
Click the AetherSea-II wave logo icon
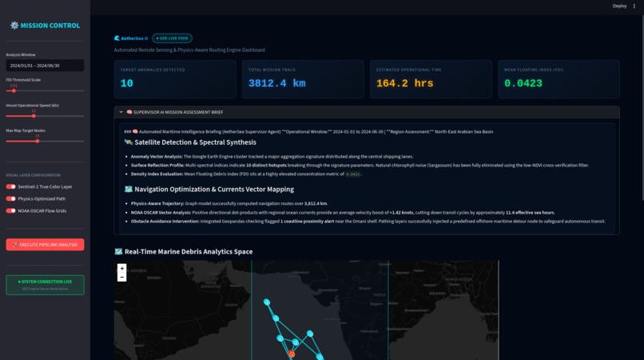tap(117, 38)
